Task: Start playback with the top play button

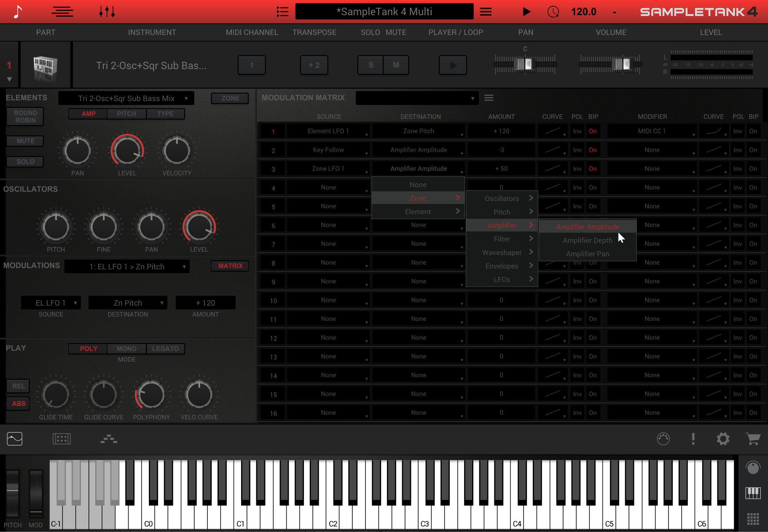Action: [x=526, y=12]
